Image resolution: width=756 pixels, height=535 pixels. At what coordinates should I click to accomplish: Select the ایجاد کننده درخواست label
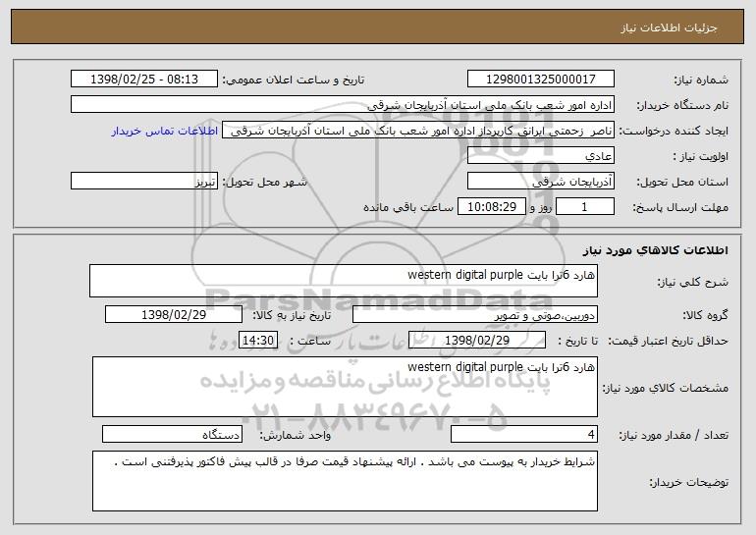pos(674,132)
